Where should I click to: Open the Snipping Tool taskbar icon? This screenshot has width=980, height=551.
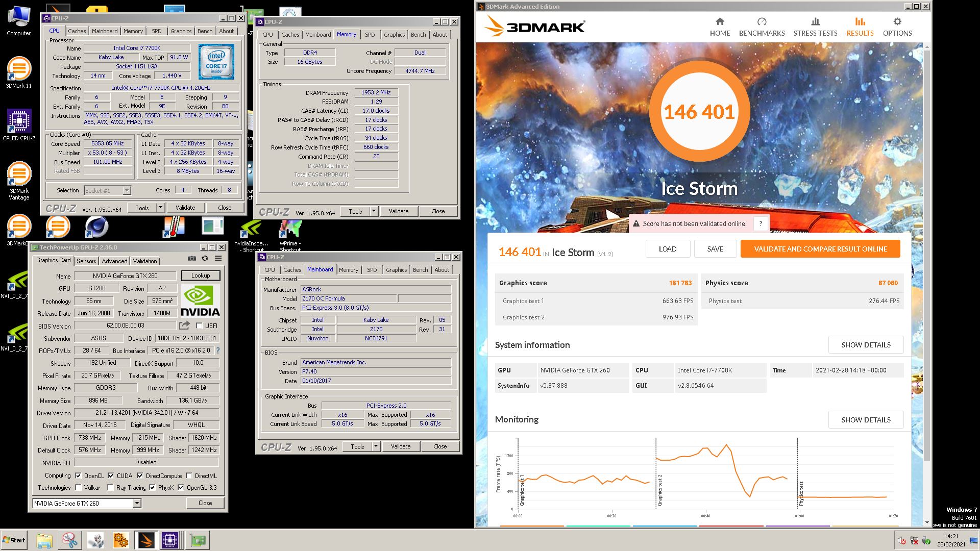[70, 540]
